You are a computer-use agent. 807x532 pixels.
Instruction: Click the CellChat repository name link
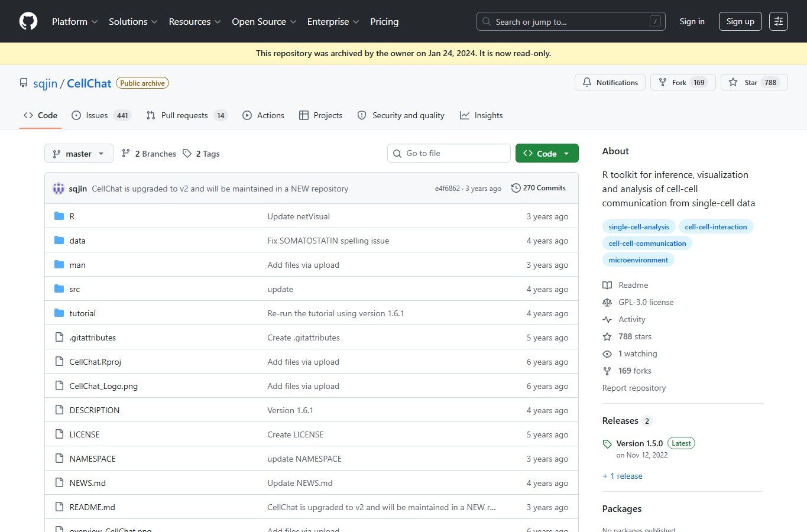coord(89,83)
